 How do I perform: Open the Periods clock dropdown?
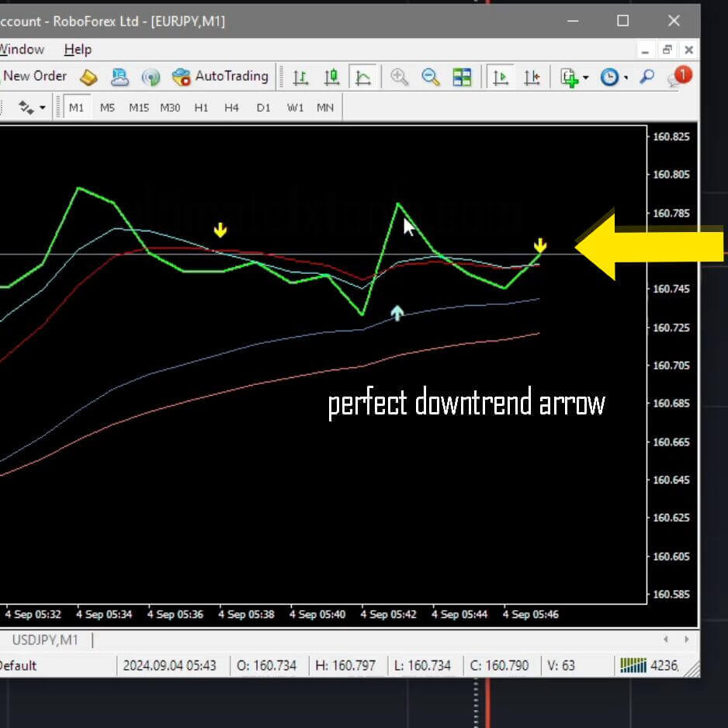610,77
